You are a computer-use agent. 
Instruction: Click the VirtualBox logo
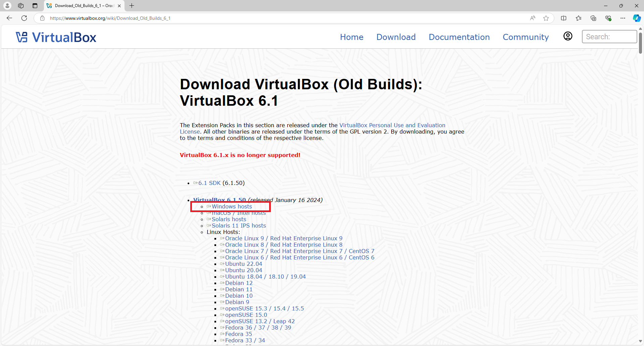coord(56,37)
